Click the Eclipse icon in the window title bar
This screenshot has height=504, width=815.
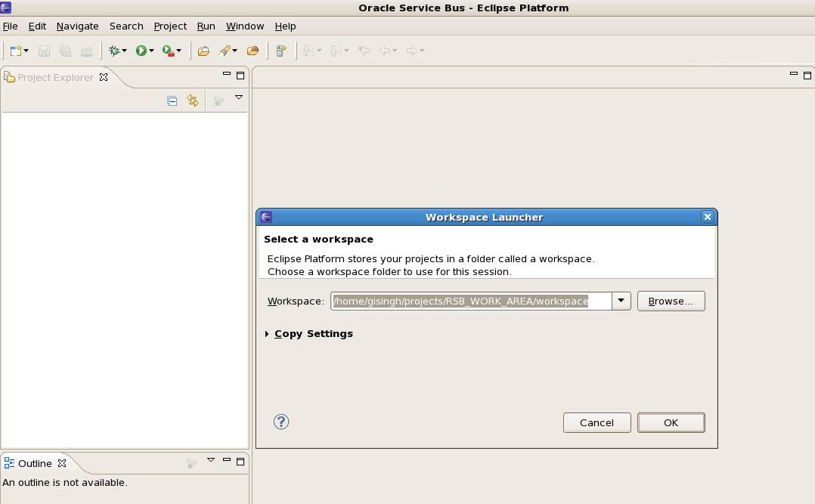(x=6, y=8)
